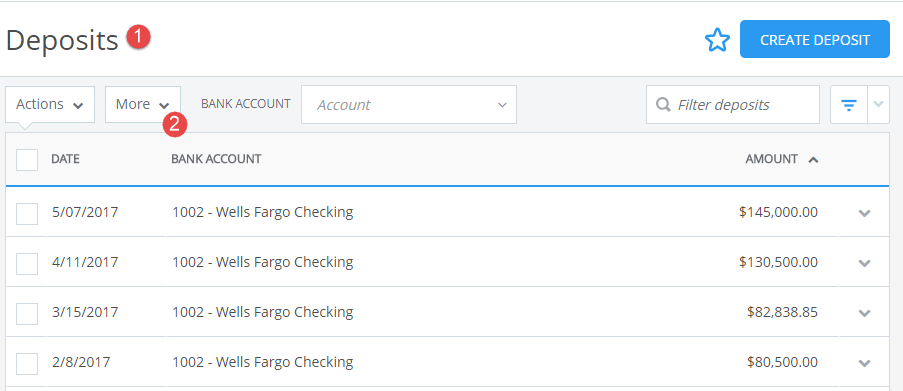Click the AMOUNT sort arrow
The height and width of the screenshot is (391, 903).
point(813,160)
